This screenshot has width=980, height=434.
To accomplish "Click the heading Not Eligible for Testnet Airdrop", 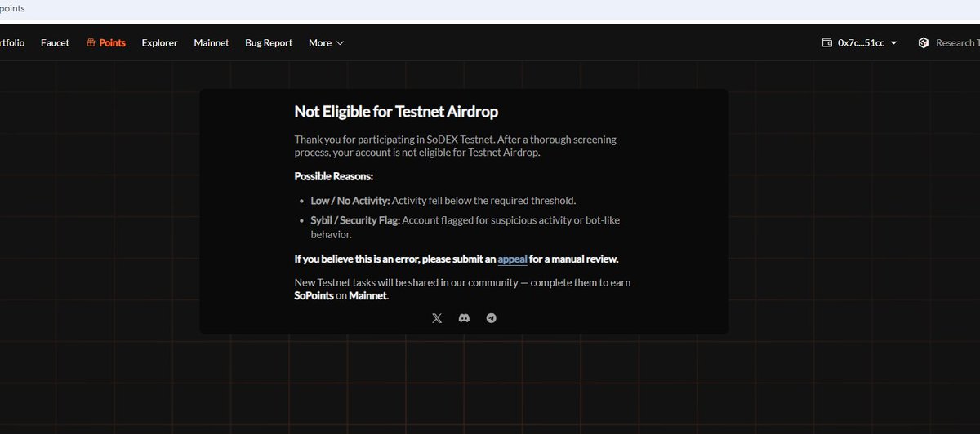I will tap(396, 112).
